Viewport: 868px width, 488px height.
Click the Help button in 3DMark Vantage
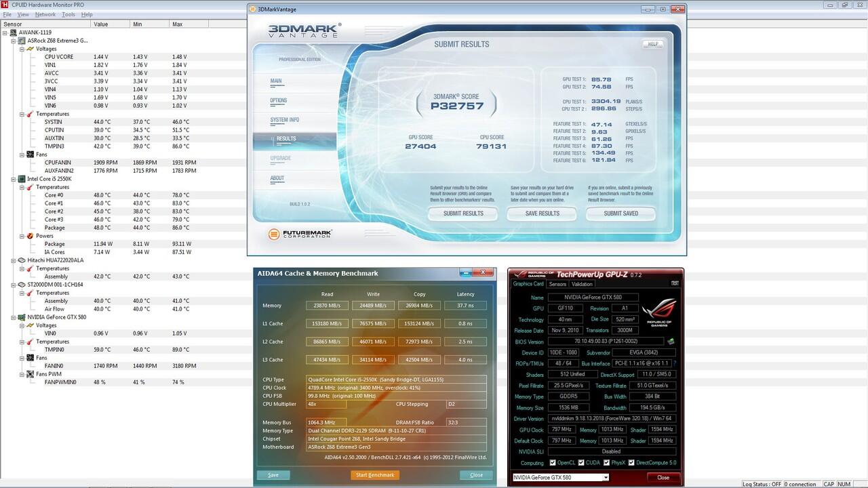[652, 44]
